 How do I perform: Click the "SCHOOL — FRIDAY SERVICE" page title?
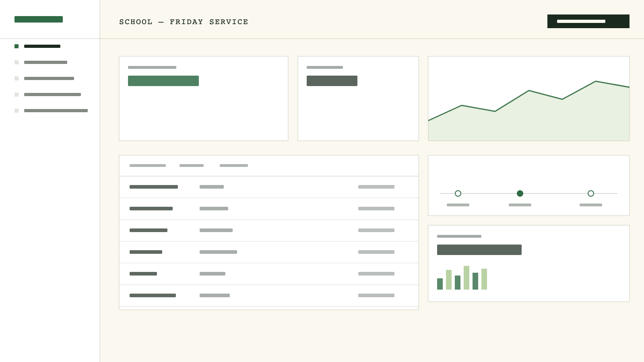184,22
